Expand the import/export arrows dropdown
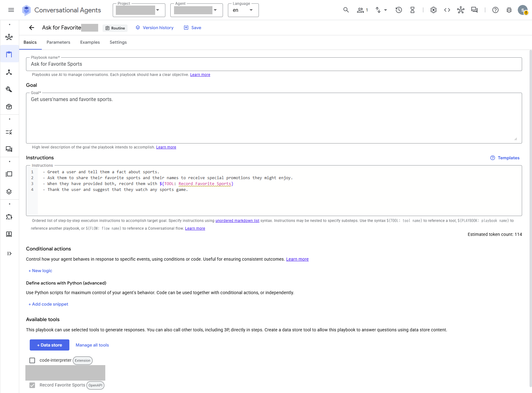The image size is (532, 393). coord(381,10)
